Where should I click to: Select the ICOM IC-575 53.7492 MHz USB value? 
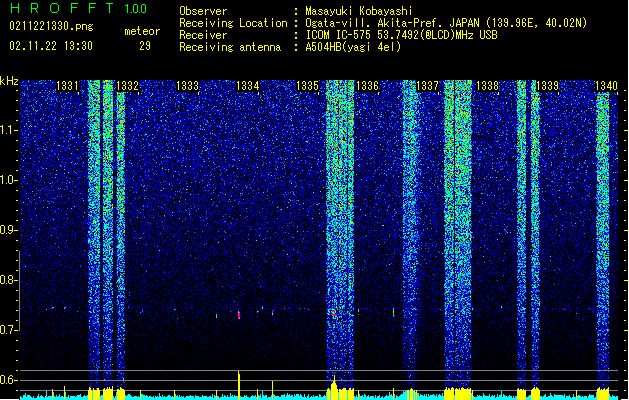coord(402,35)
